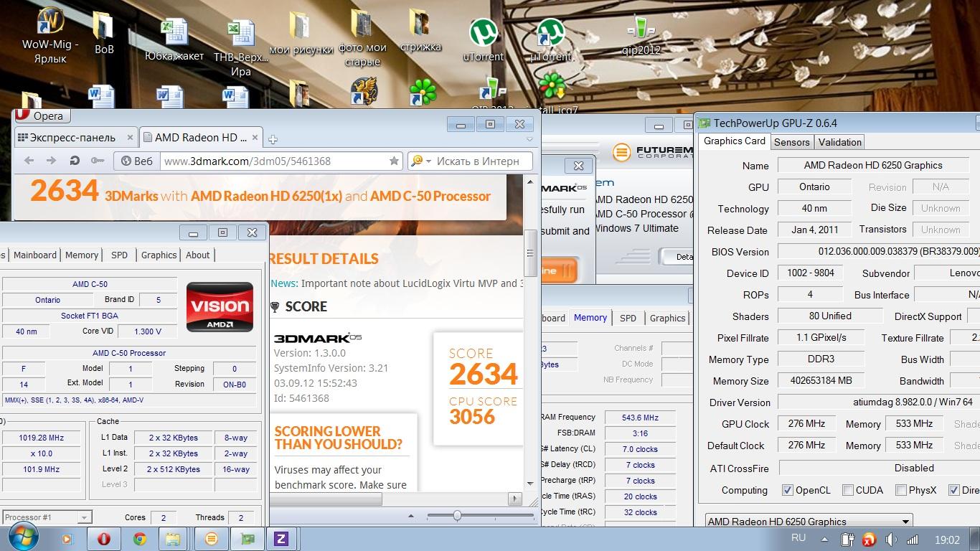Click the News link on 3dmark page
Screen dimensions: 980x551
point(284,283)
